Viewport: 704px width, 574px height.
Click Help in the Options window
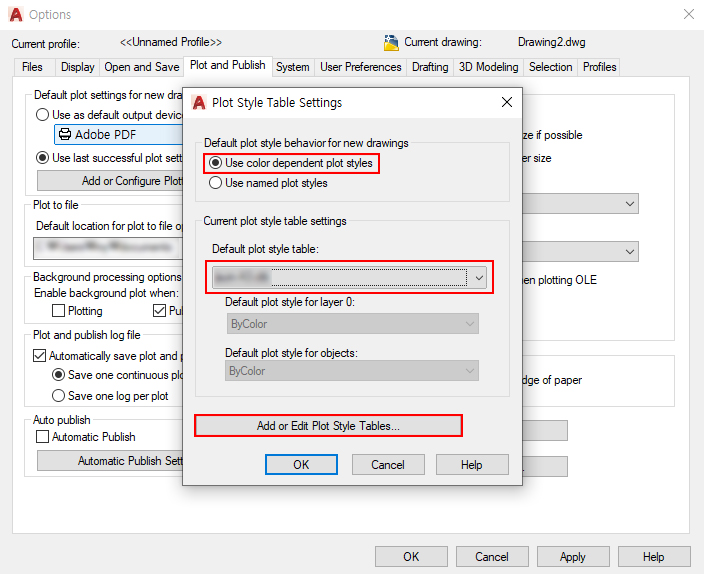(654, 556)
